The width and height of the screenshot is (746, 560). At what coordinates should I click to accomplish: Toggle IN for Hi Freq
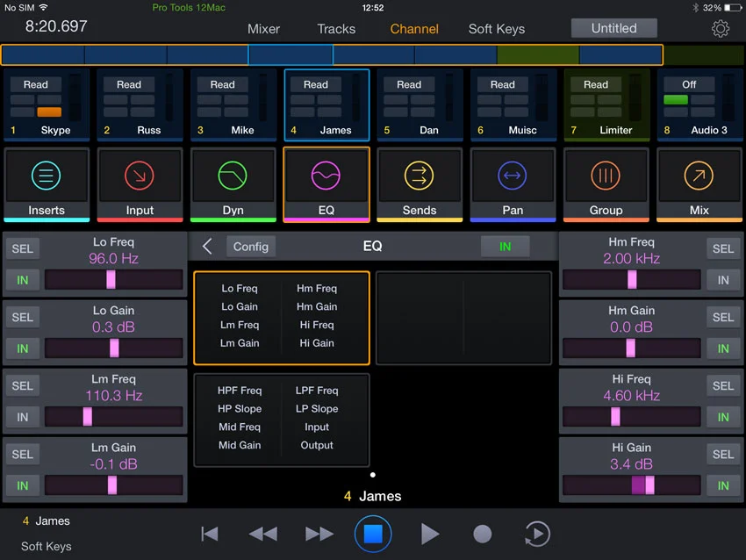(x=723, y=417)
